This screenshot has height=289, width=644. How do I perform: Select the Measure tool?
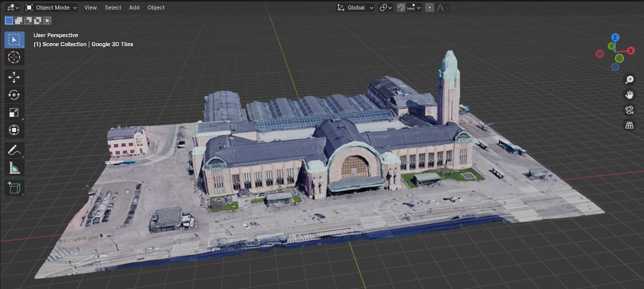[14, 168]
